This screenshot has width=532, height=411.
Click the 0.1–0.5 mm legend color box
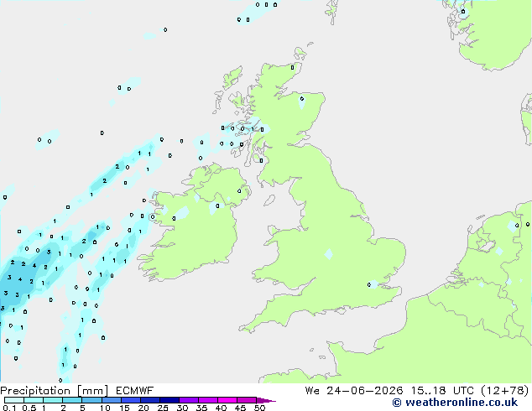pos(14,400)
